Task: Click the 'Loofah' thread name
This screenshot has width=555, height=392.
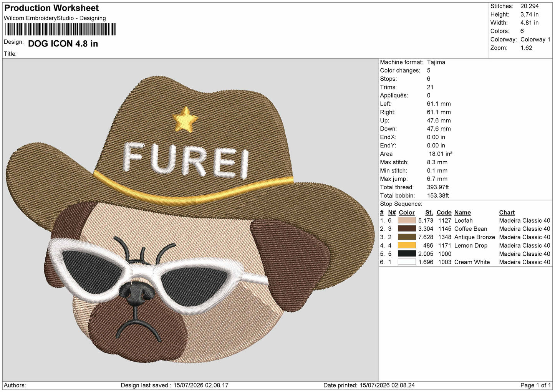Action: (464, 221)
